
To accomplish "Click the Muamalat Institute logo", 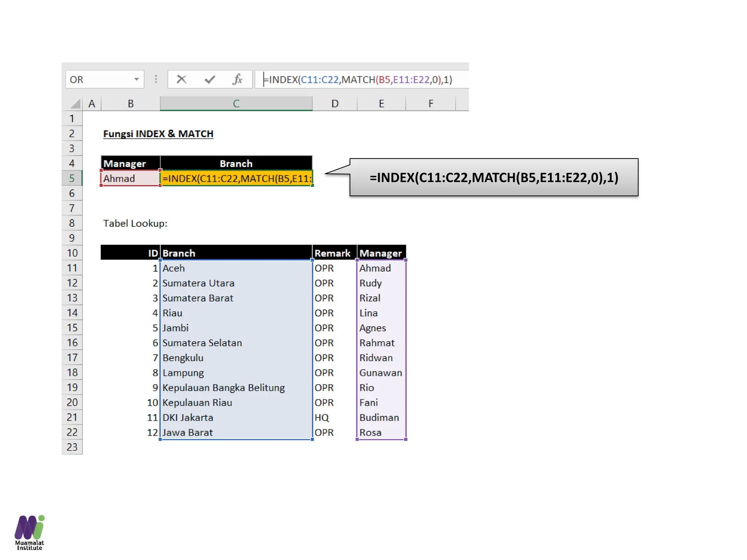I will pyautogui.click(x=30, y=532).
